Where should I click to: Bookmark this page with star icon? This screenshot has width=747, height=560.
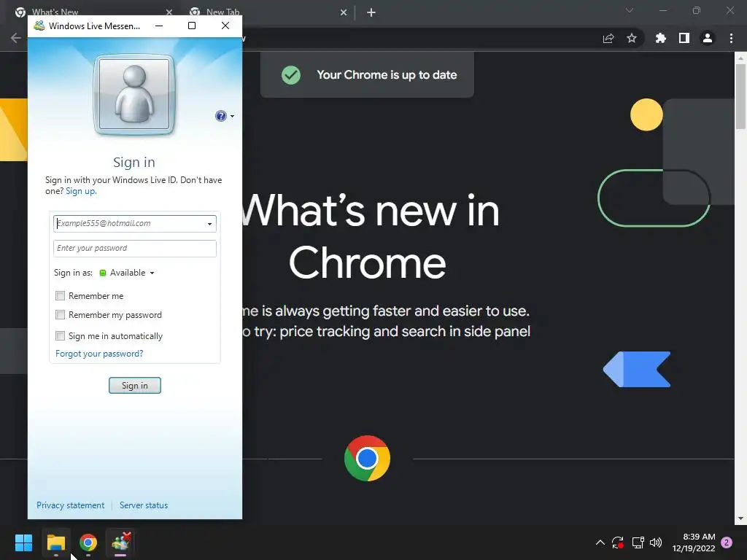632,38
